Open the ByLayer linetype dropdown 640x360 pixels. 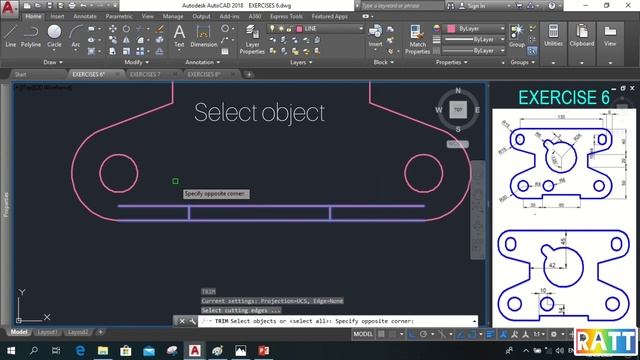474,51
